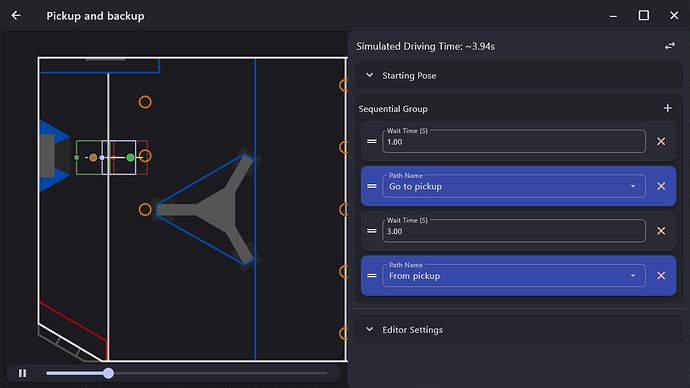This screenshot has height=388, width=690.
Task: Grab the handle of the 1.00 wait row
Action: [372, 142]
